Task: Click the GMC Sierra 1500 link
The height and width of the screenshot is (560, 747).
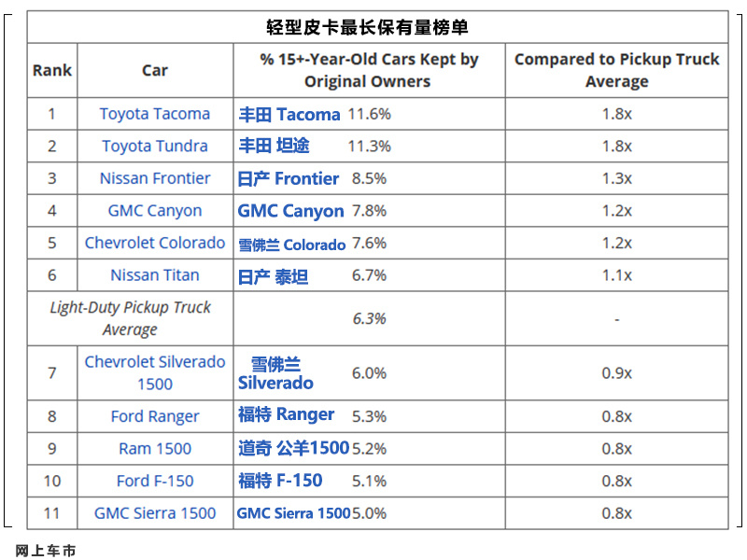Action: [155, 513]
